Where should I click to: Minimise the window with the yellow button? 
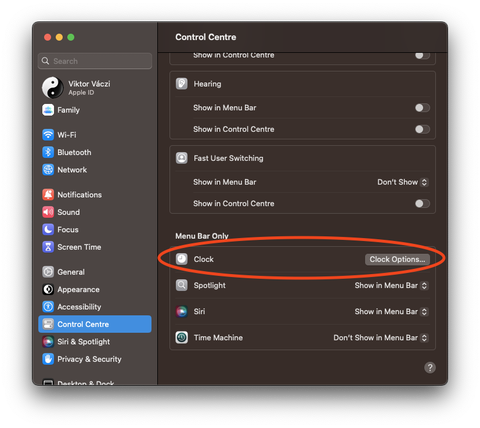point(59,37)
